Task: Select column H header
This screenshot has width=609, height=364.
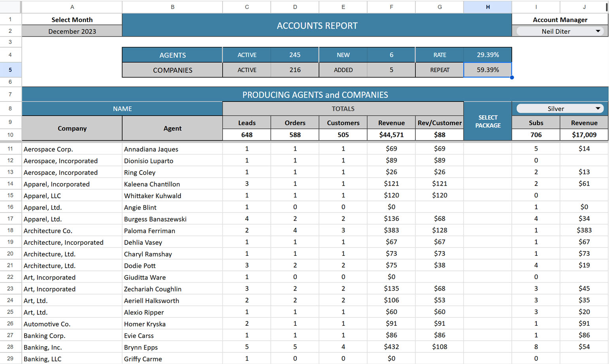Action: click(x=487, y=7)
